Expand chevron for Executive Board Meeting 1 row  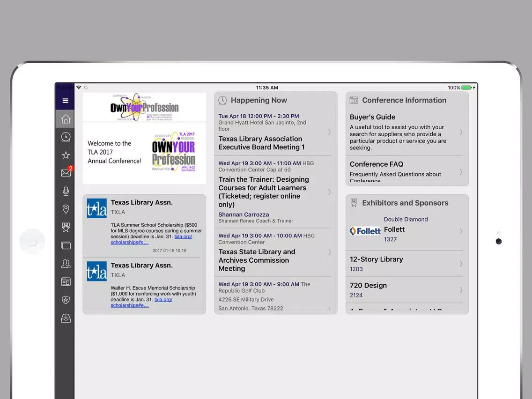(329, 132)
